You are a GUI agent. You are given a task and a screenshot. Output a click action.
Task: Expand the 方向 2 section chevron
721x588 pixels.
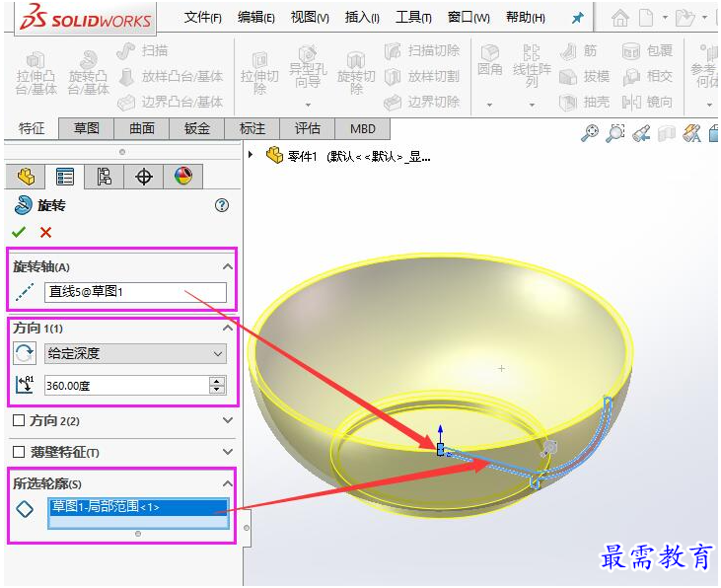point(228,420)
